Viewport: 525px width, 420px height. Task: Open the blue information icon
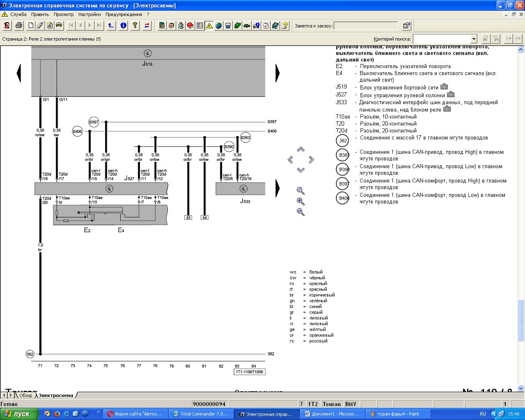point(123,25)
